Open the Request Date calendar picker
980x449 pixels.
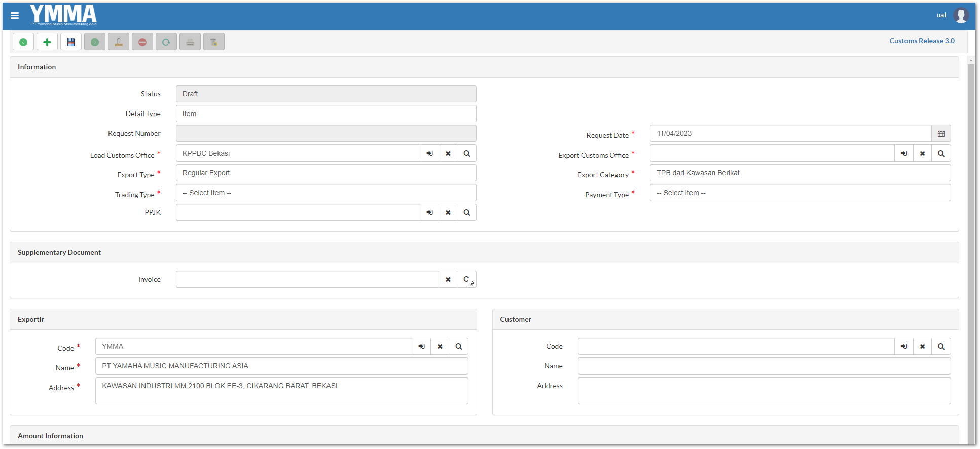pos(941,134)
